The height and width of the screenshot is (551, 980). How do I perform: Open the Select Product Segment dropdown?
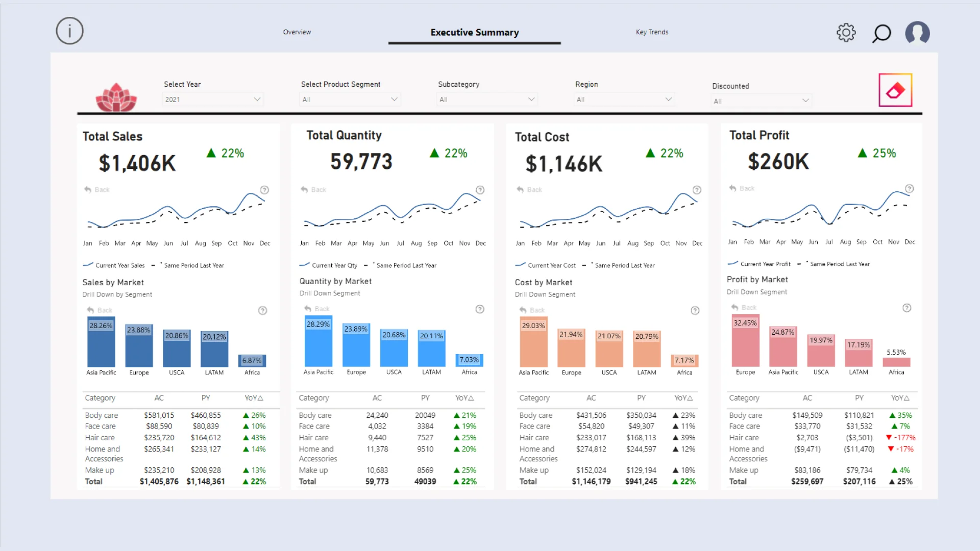[350, 99]
